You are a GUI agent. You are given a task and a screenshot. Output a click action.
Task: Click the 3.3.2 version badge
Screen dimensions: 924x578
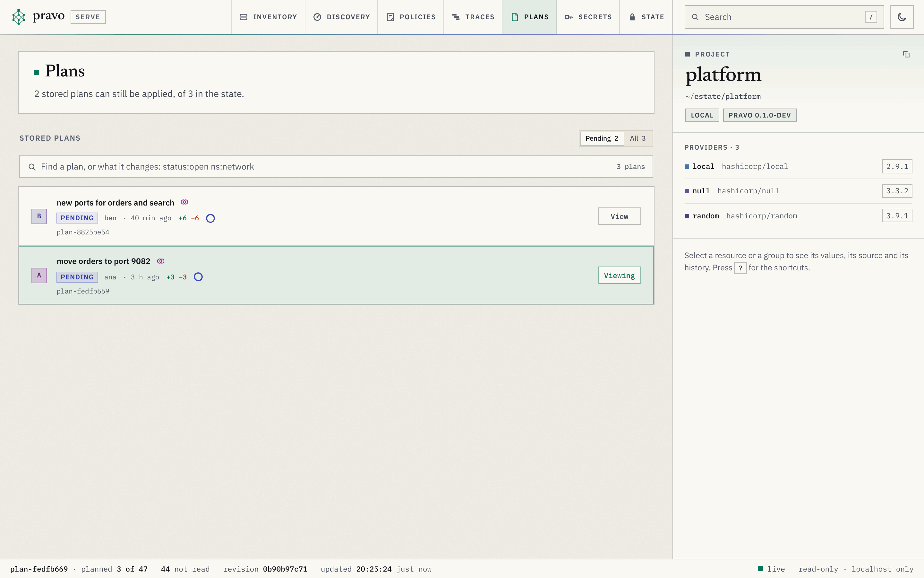(897, 191)
